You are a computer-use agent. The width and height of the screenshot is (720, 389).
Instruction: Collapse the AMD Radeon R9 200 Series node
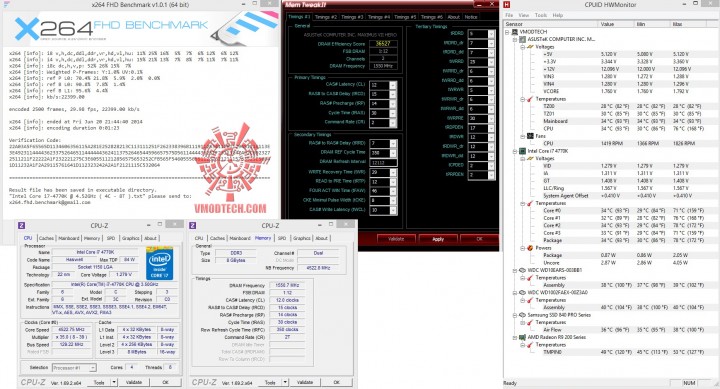[x=515, y=338]
